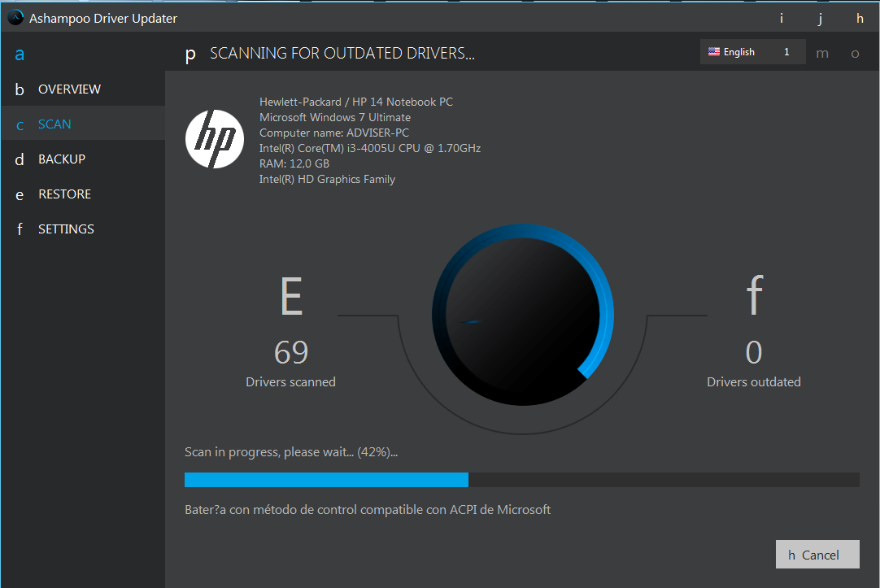Click the large 'f' drivers outdated icon
This screenshot has height=588, width=880.
[754, 294]
